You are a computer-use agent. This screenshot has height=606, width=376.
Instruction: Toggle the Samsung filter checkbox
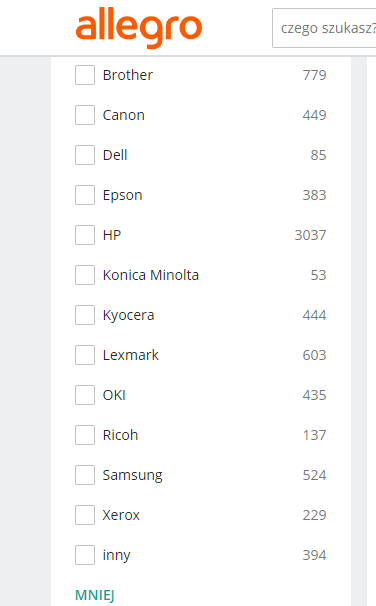point(85,475)
